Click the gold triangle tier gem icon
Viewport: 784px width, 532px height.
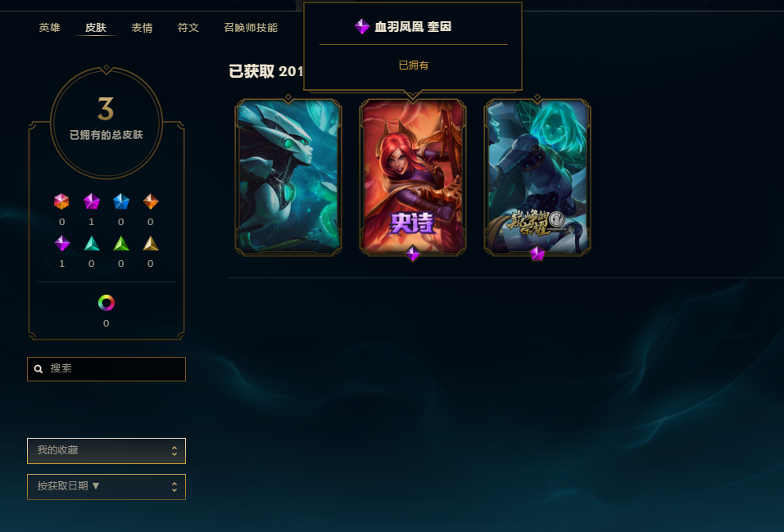pyautogui.click(x=151, y=243)
